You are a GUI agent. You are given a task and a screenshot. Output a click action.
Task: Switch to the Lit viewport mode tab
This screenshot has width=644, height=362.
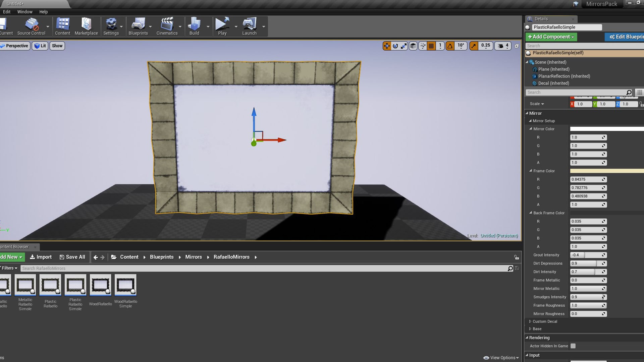pyautogui.click(x=40, y=46)
